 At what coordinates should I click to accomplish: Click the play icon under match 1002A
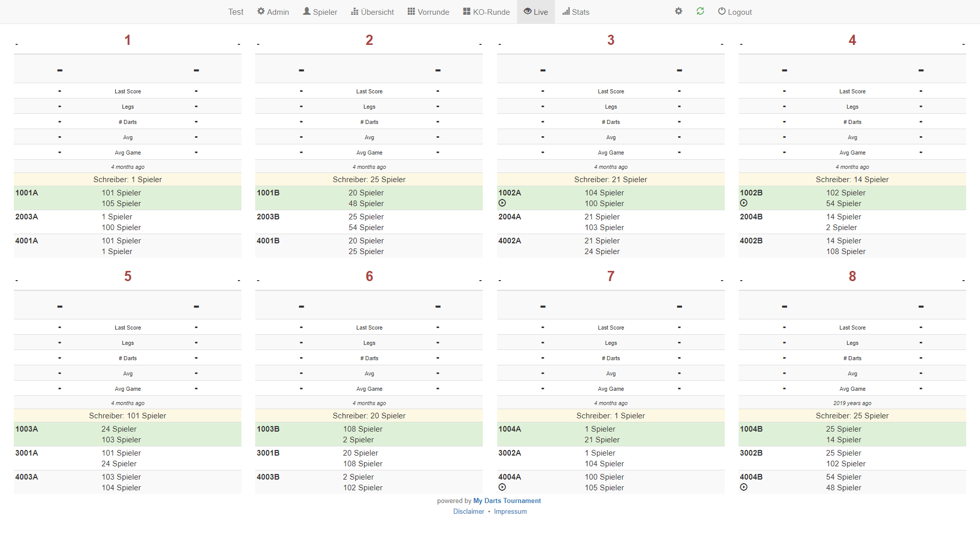click(x=502, y=203)
